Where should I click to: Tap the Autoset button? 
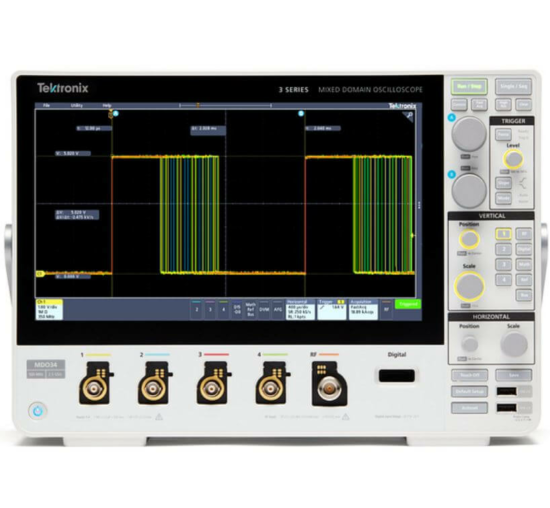pyautogui.click(x=469, y=408)
